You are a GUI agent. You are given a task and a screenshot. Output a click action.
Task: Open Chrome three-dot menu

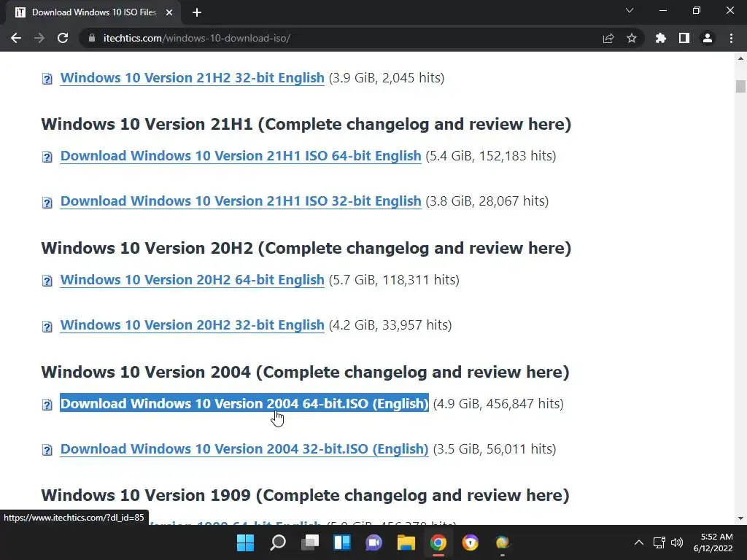731,38
